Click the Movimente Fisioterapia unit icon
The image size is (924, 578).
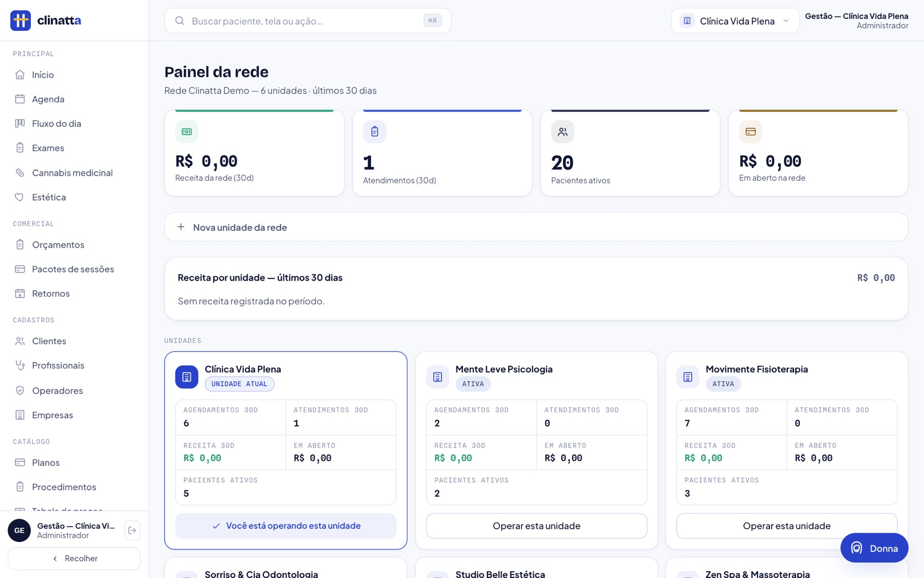coord(688,377)
